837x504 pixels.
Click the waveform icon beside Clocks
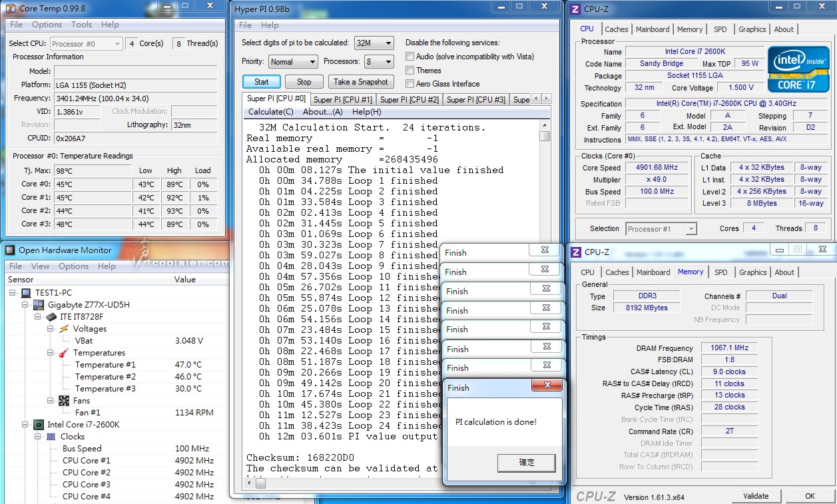coord(51,437)
